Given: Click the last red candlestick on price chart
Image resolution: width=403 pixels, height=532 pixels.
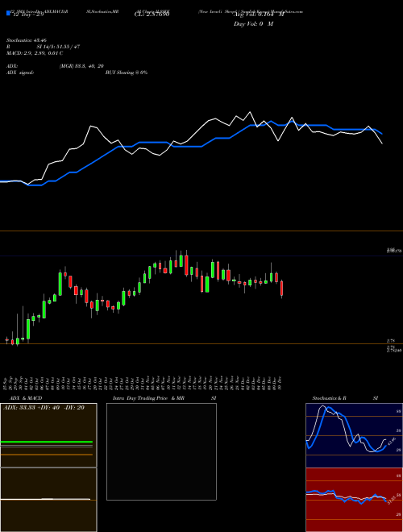Looking at the screenshot, I should point(281,289).
